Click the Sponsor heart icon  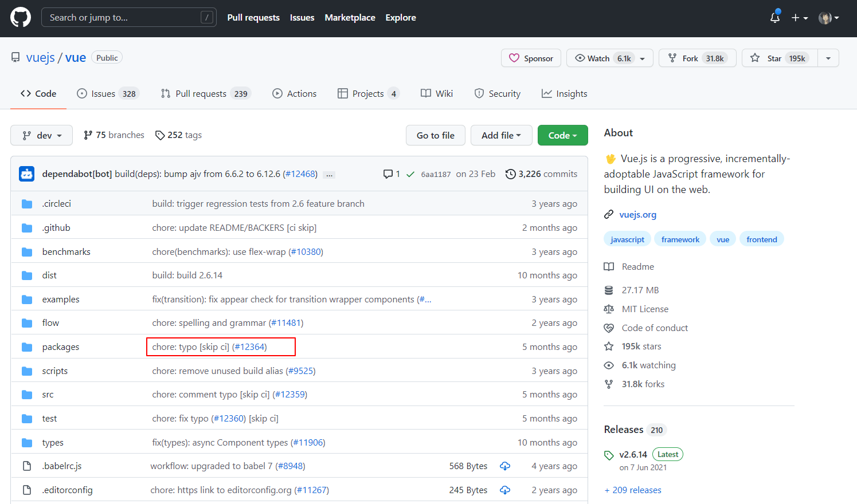pyautogui.click(x=515, y=58)
